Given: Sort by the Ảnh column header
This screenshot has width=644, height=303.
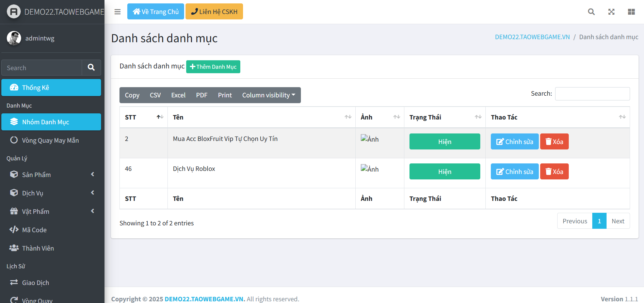Looking at the screenshot, I should tap(380, 117).
